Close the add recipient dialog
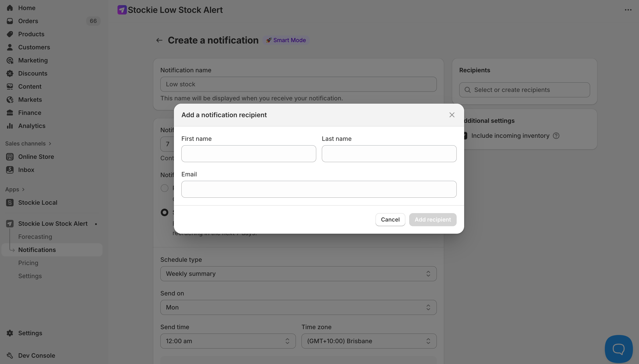The image size is (639, 364). pos(452,115)
